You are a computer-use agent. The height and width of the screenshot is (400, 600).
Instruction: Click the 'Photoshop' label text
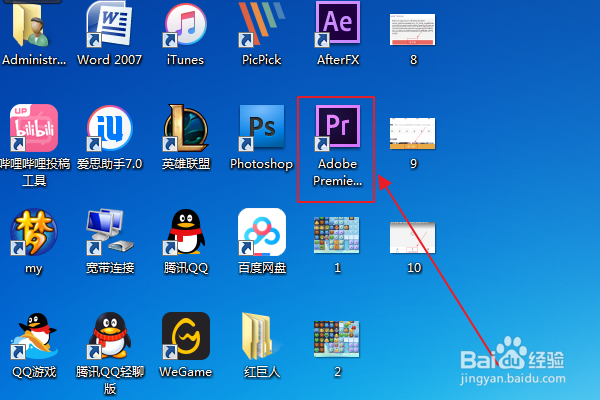[x=262, y=164]
